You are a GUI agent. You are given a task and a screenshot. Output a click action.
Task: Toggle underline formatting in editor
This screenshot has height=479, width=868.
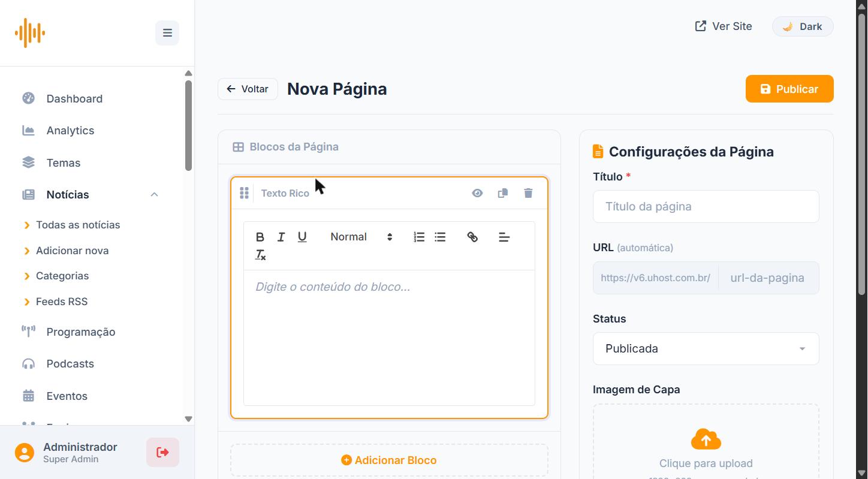tap(302, 237)
